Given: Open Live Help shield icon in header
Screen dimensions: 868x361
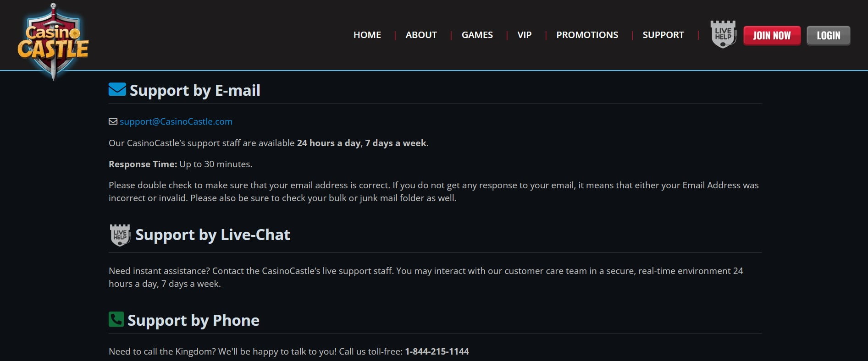Looking at the screenshot, I should [723, 34].
